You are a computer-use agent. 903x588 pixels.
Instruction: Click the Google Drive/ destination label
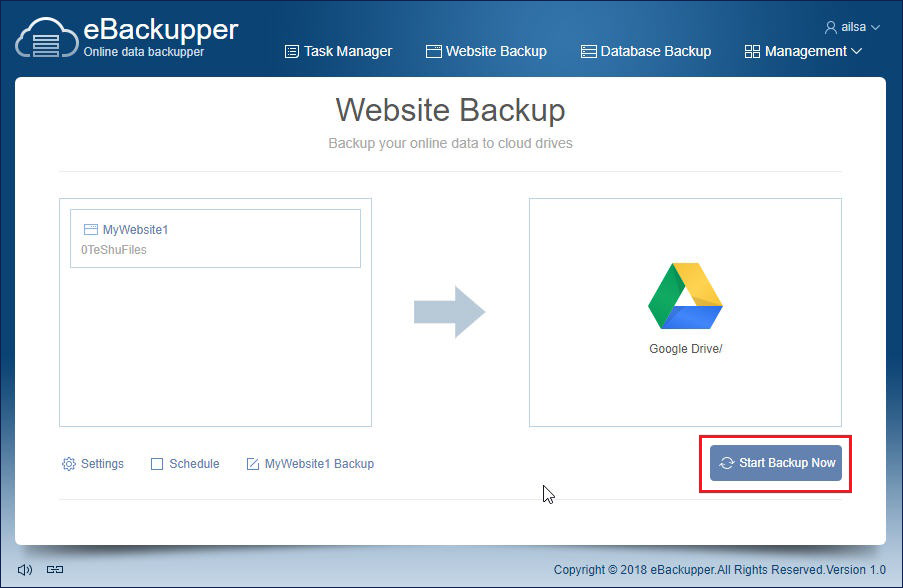685,348
